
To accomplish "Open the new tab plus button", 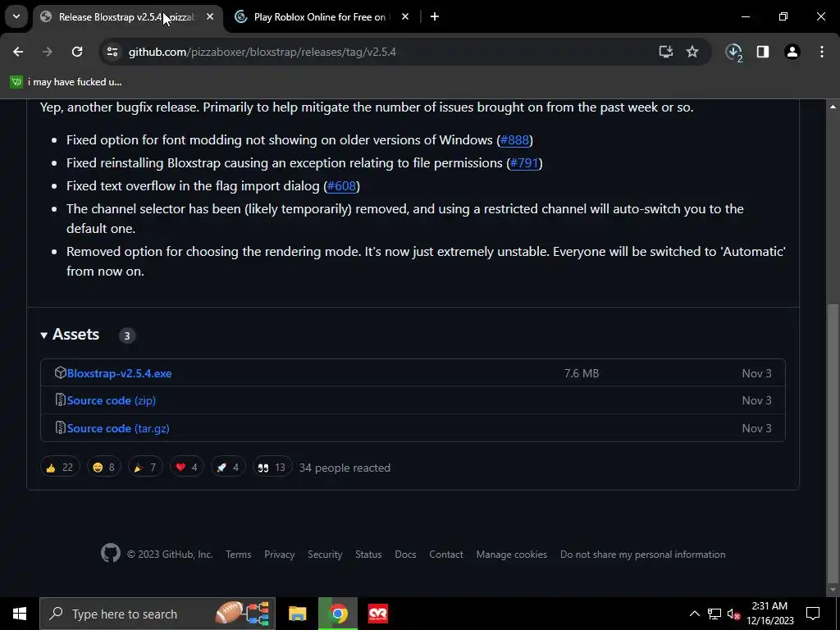I will tap(435, 17).
